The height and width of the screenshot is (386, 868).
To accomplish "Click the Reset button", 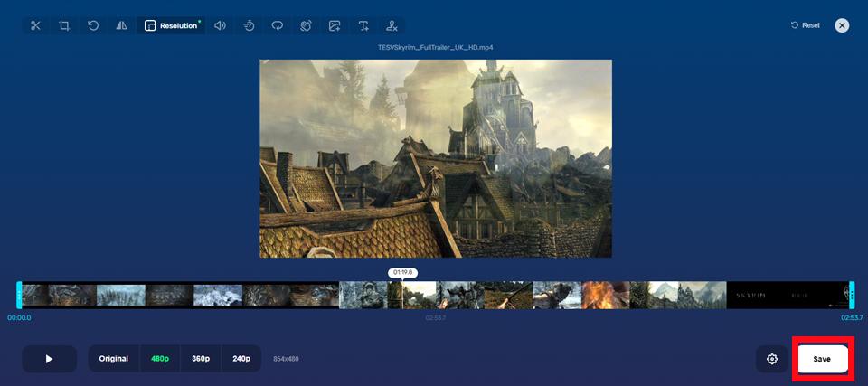I will pyautogui.click(x=805, y=25).
